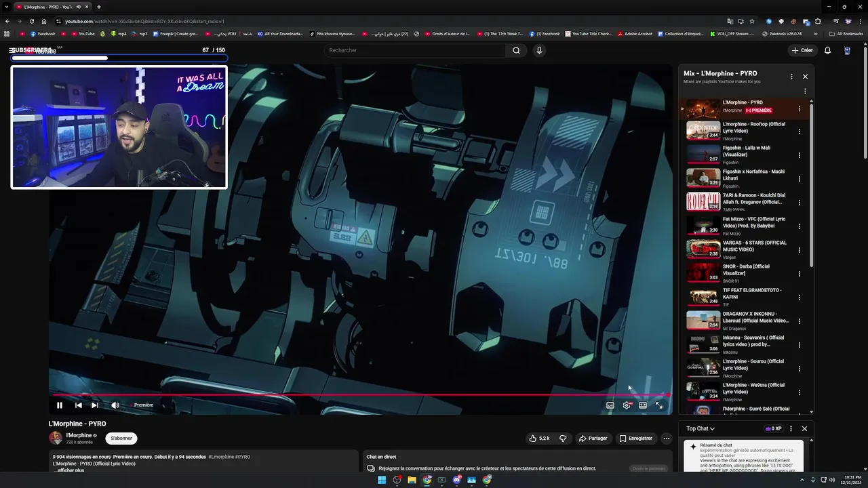The height and width of the screenshot is (488, 868).
Task: Open more actions below the video
Action: pyautogui.click(x=666, y=439)
